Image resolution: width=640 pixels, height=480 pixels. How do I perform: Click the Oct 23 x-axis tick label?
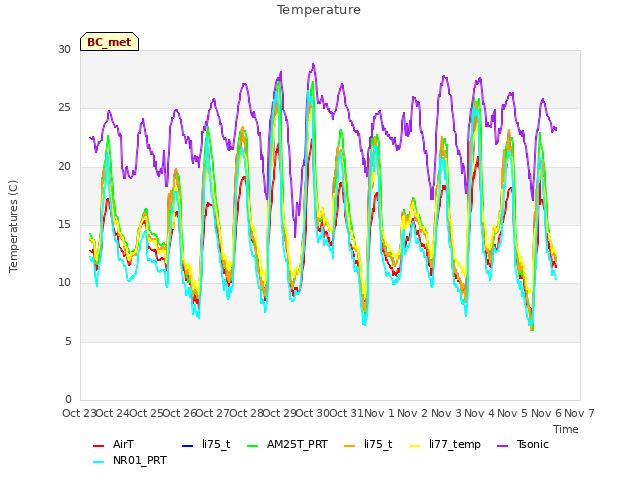coord(79,413)
